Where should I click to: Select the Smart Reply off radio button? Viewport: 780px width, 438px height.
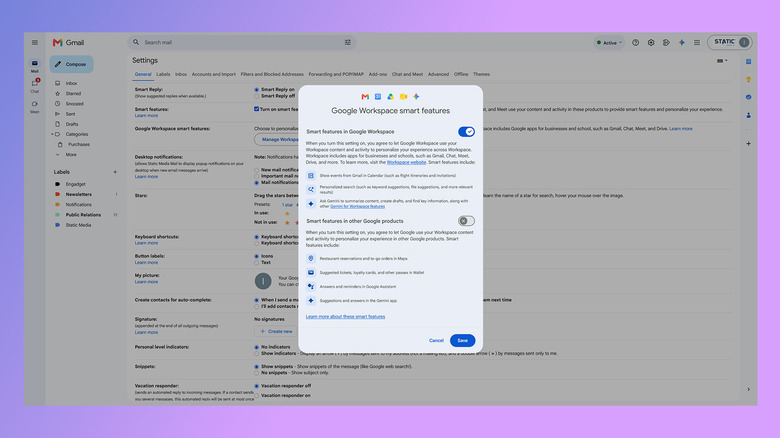click(x=257, y=96)
